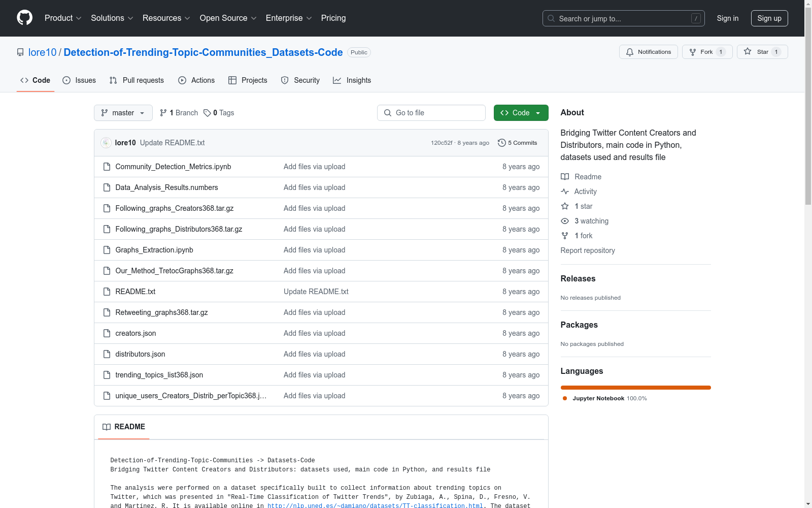812x508 pixels.
Task: Open the unique_users_Creators_Distrib_perTopic368 file
Action: pos(191,396)
